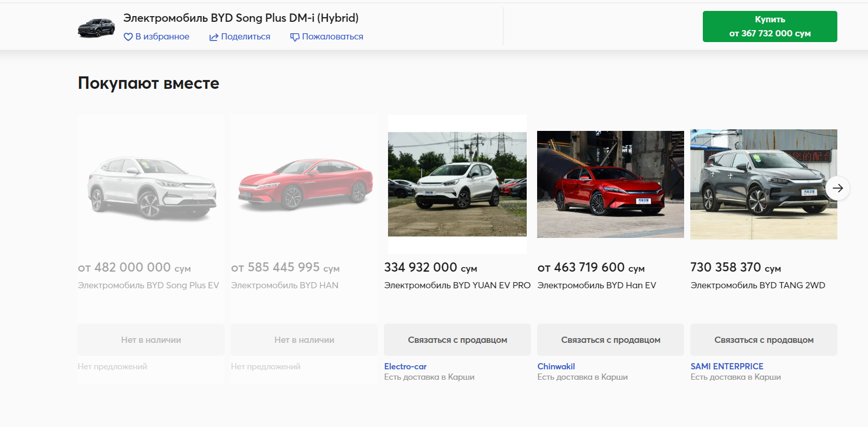
Task: Click the Пожаловаться label text
Action: (x=332, y=36)
